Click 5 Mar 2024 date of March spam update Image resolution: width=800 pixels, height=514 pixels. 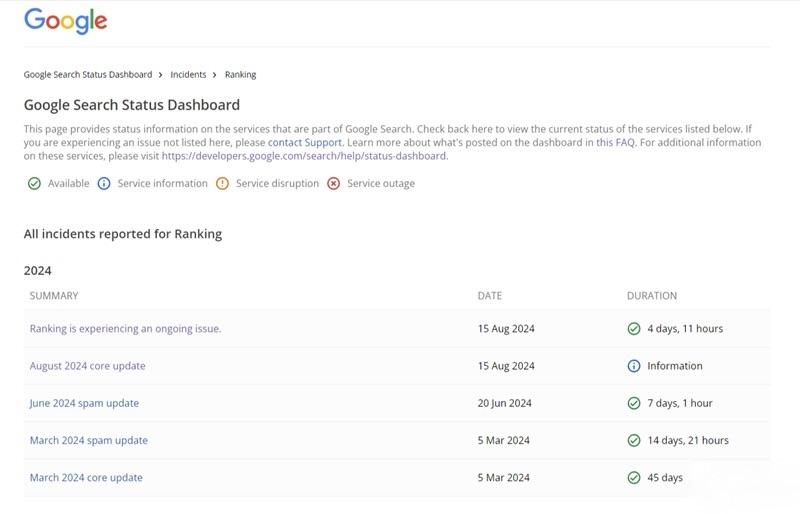(x=504, y=440)
